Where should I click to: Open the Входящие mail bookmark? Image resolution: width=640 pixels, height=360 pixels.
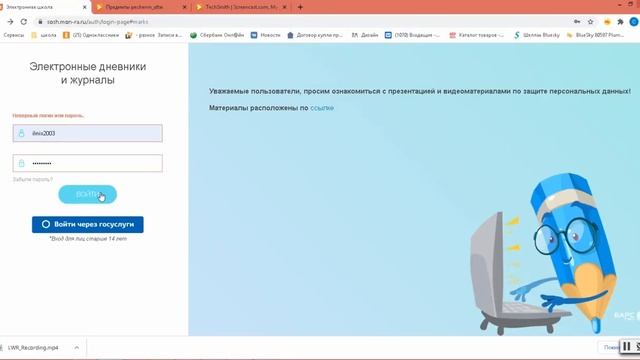click(413, 35)
